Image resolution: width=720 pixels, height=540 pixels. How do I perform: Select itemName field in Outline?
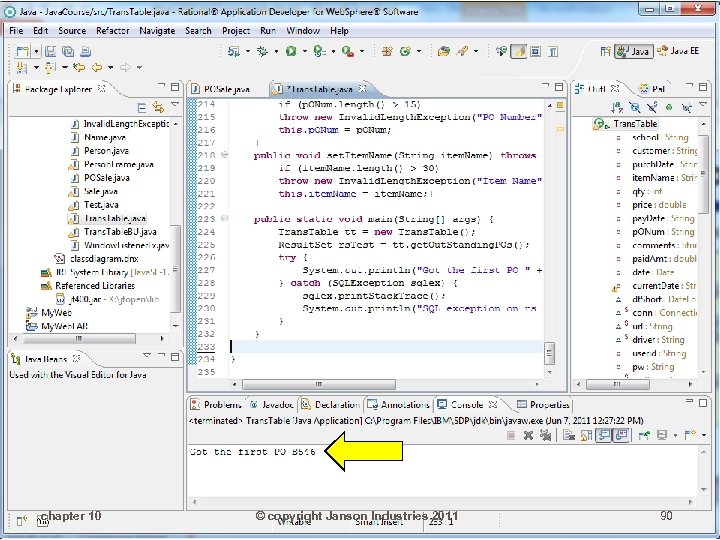(657, 178)
